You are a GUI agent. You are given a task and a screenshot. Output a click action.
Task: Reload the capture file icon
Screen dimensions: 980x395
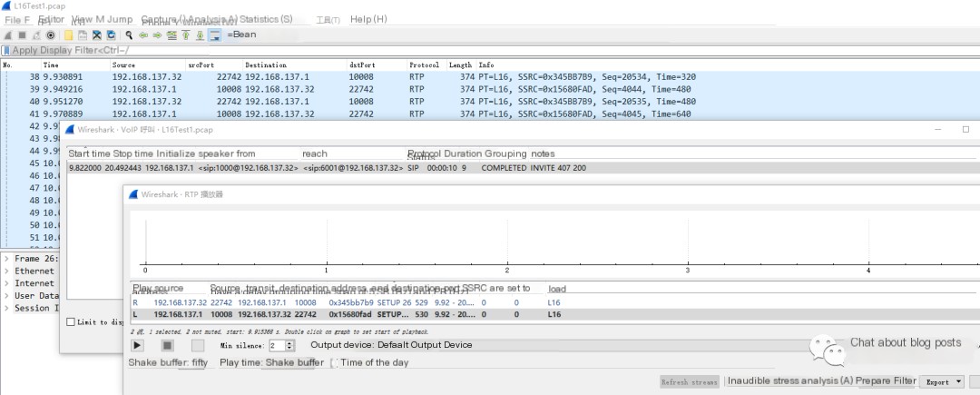(112, 35)
